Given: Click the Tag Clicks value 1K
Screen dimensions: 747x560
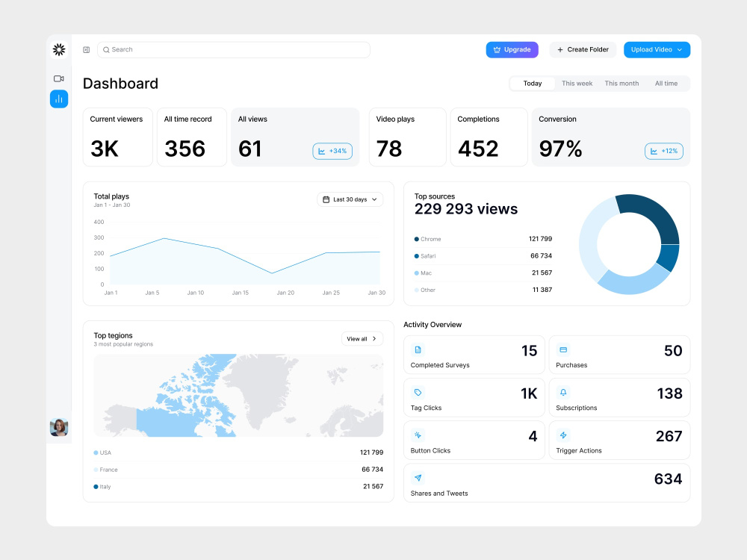Looking at the screenshot, I should tap(529, 393).
